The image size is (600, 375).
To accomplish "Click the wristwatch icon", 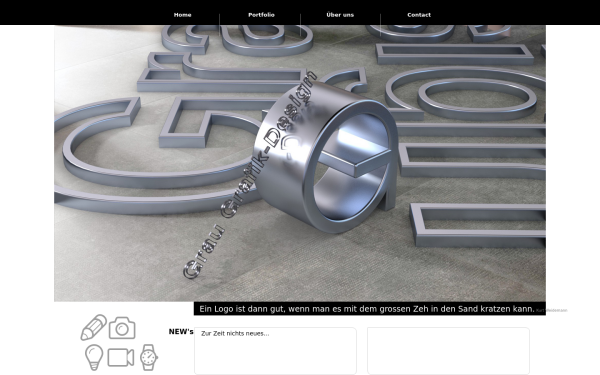I will (x=148, y=357).
